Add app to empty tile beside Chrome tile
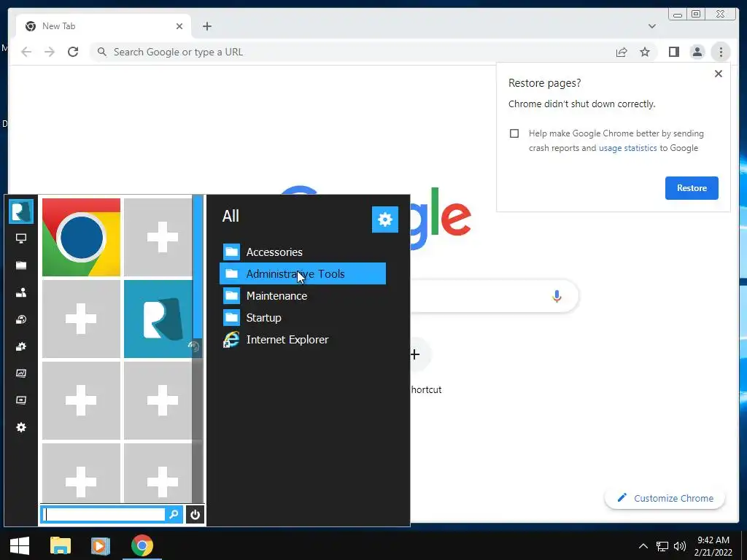This screenshot has height=560, width=747. pyautogui.click(x=158, y=237)
